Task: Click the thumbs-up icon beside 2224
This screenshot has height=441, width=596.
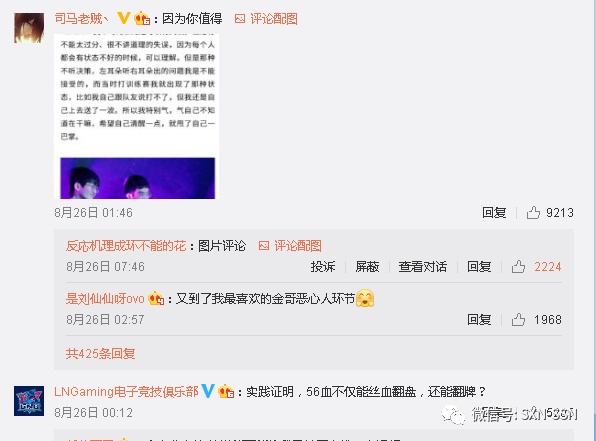Action: tap(518, 267)
